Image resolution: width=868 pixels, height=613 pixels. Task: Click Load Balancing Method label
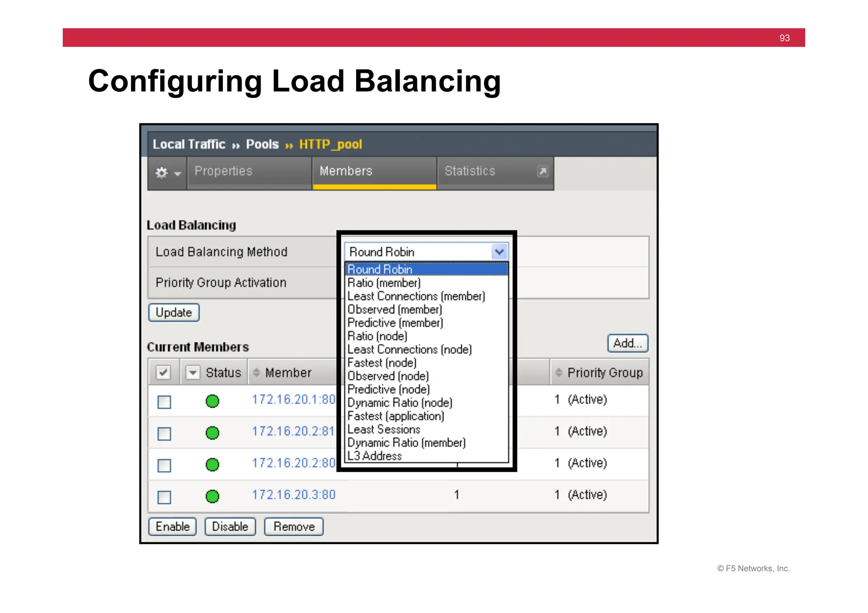click(221, 252)
